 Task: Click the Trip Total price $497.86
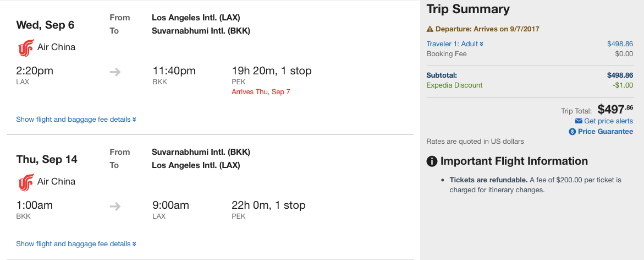pyautogui.click(x=615, y=110)
